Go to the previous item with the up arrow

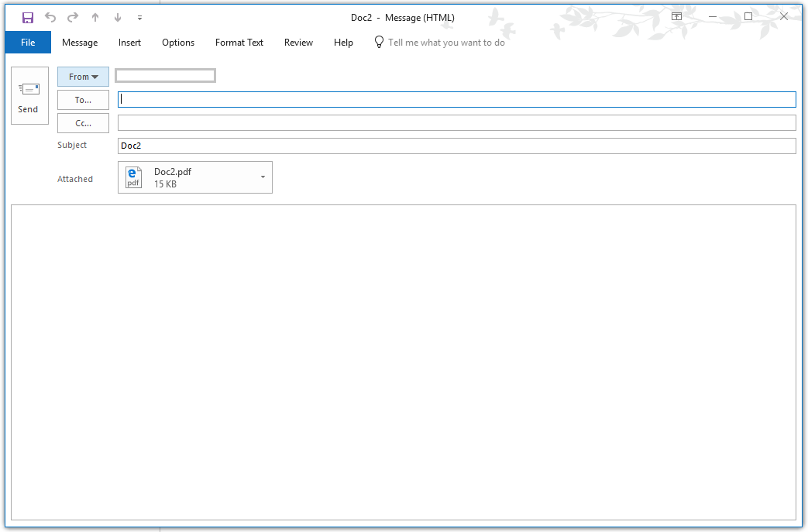click(95, 18)
